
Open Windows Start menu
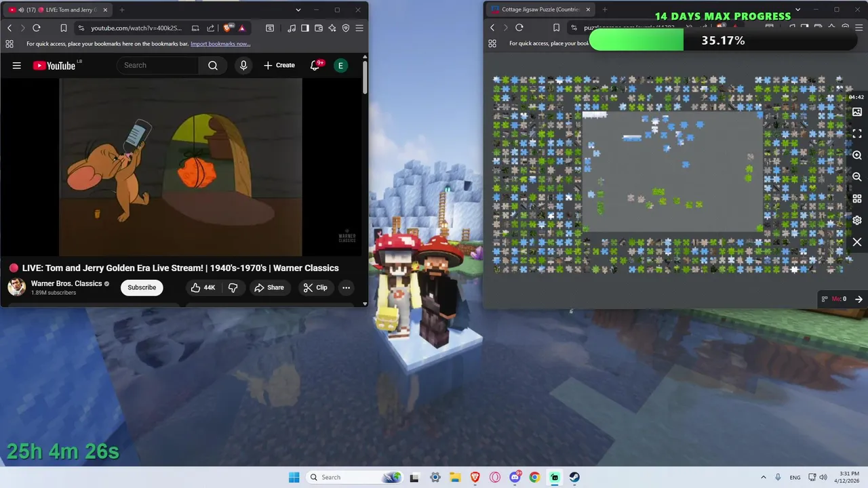pos(294,477)
